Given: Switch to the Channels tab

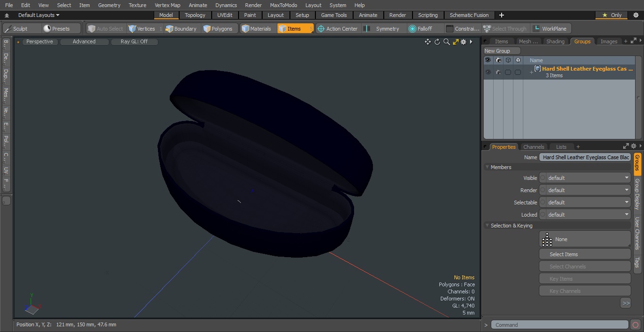Looking at the screenshot, I should [x=534, y=147].
